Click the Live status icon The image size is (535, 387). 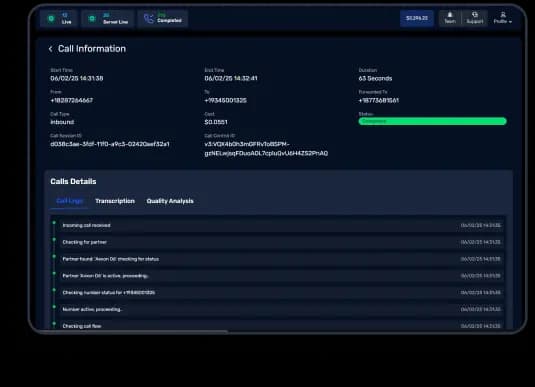51,18
